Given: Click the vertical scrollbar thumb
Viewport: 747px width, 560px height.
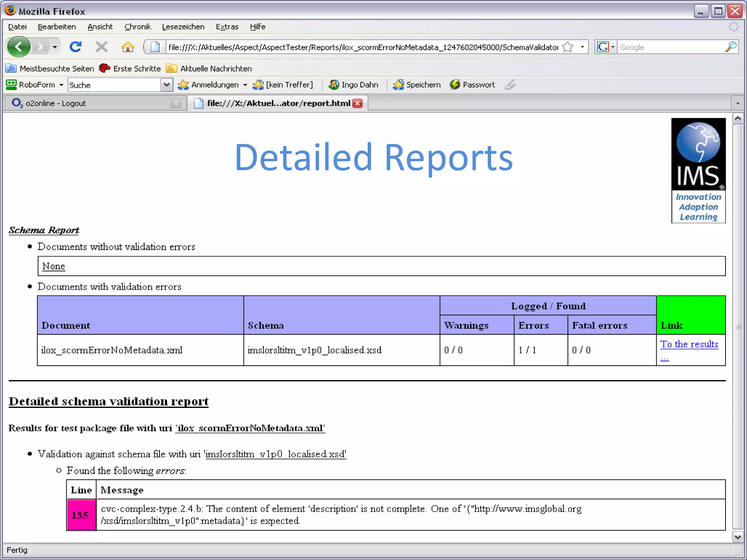Looking at the screenshot, I should tap(738, 327).
